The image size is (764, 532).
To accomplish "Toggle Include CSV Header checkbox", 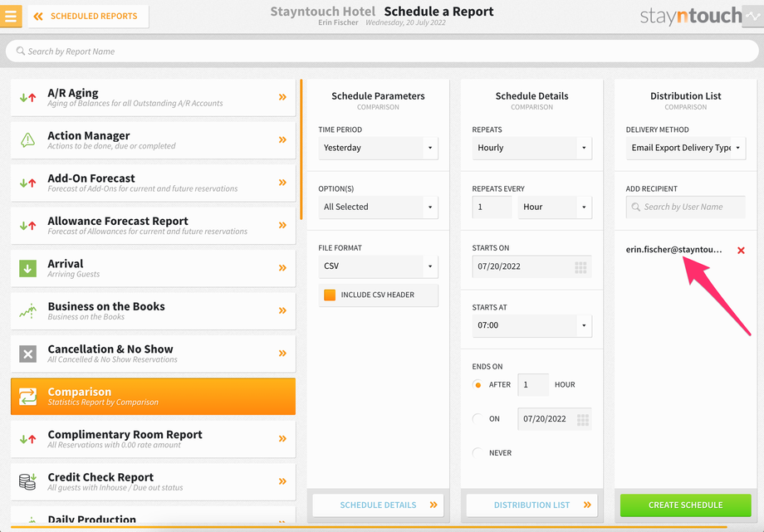I will pyautogui.click(x=330, y=295).
